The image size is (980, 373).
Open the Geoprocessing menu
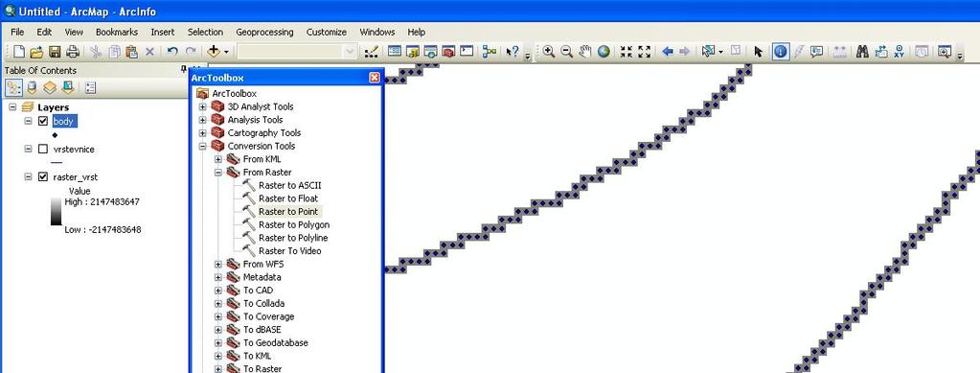264,32
